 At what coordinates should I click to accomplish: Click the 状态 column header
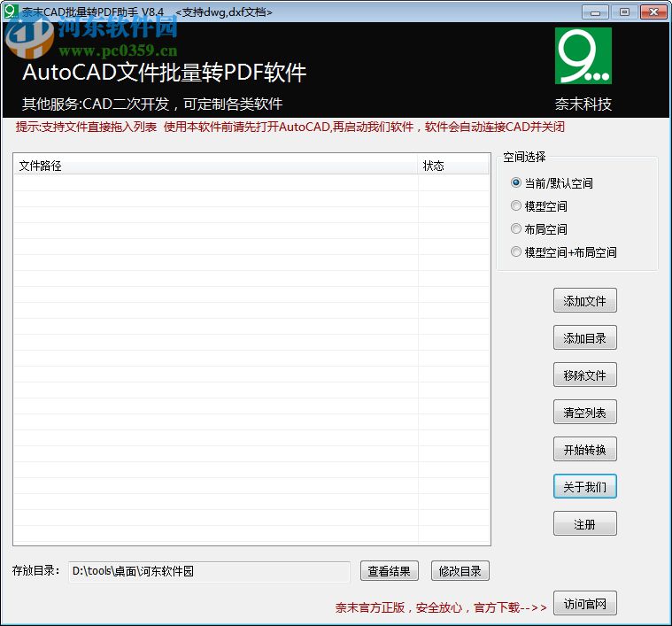click(453, 166)
